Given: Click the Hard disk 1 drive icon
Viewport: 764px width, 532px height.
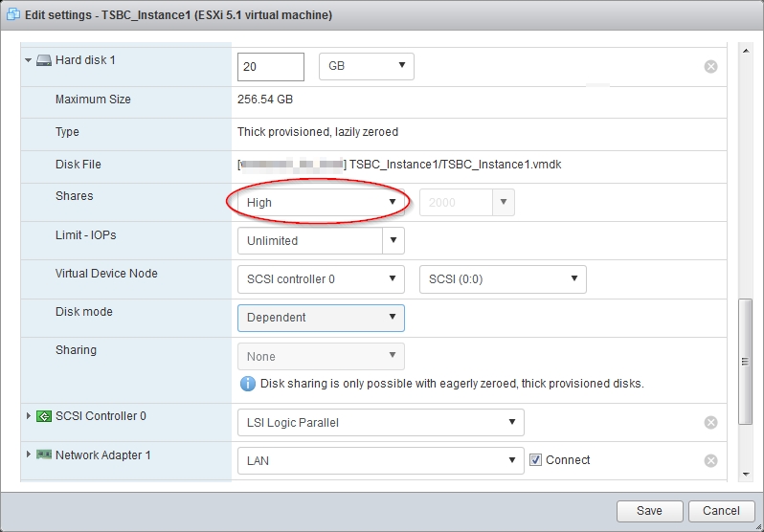Looking at the screenshot, I should coord(44,60).
